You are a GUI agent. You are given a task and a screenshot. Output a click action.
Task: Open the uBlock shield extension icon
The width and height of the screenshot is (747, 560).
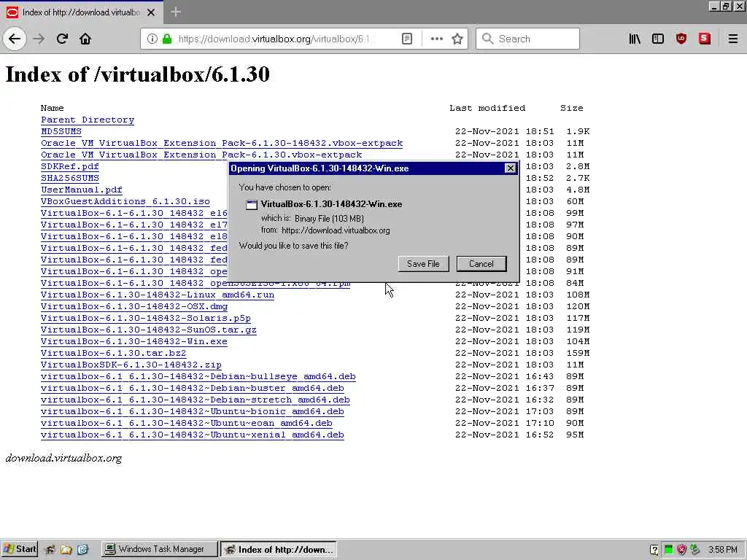(x=681, y=39)
